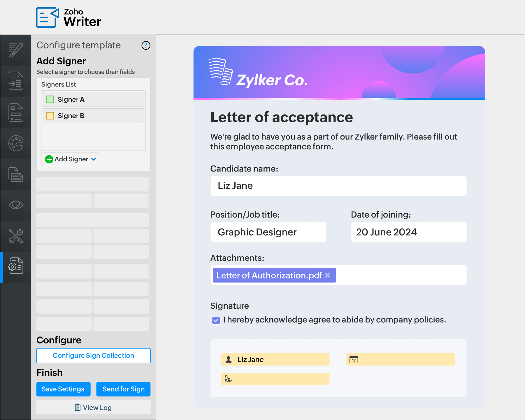The image size is (525, 420).
Task: Click the Candidate name input field
Action: click(338, 186)
